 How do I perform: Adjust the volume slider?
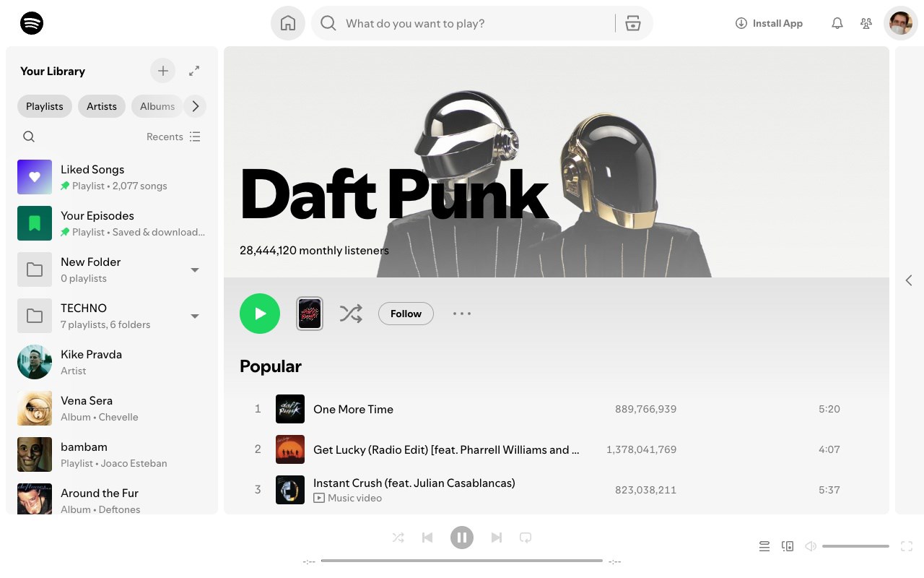pyautogui.click(x=855, y=546)
